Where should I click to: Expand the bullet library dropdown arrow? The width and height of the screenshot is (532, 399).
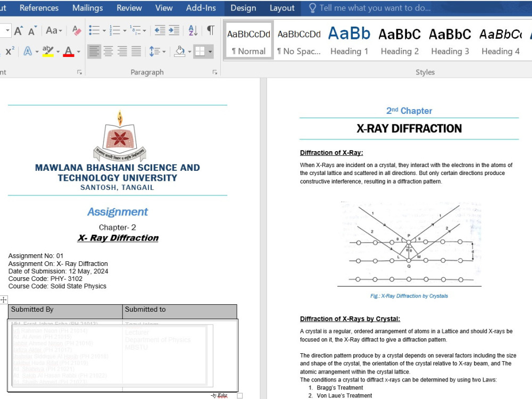[x=104, y=31]
